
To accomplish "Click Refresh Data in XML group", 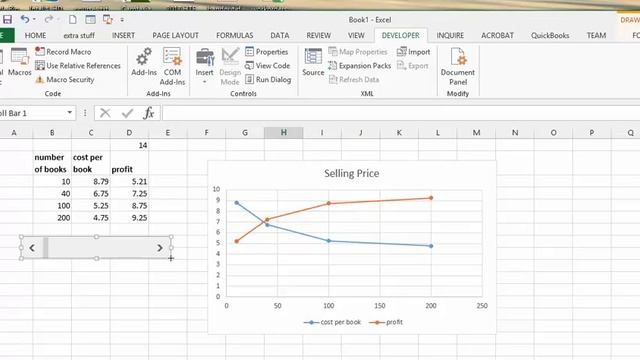I will [354, 79].
